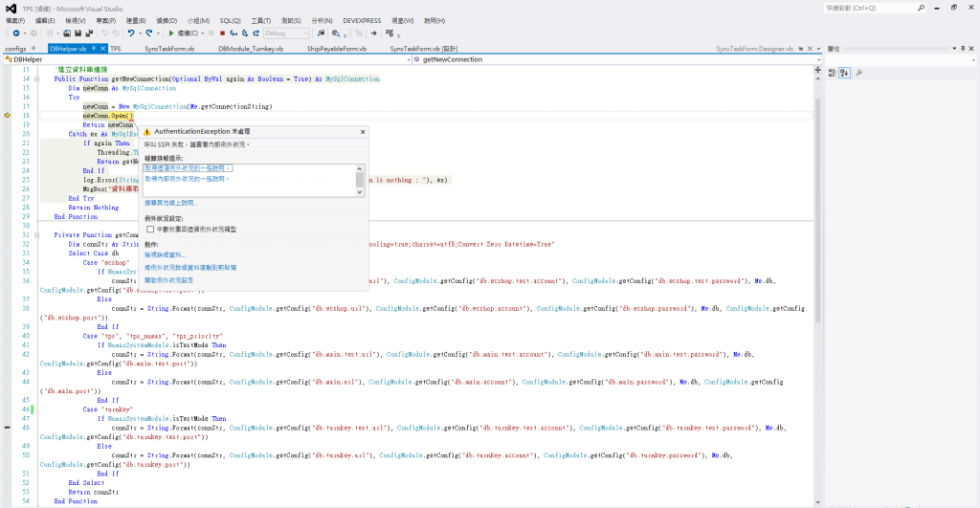This screenshot has height=508, width=980.
Task: Pin the DBHelper.vb tab
Action: tap(94, 48)
